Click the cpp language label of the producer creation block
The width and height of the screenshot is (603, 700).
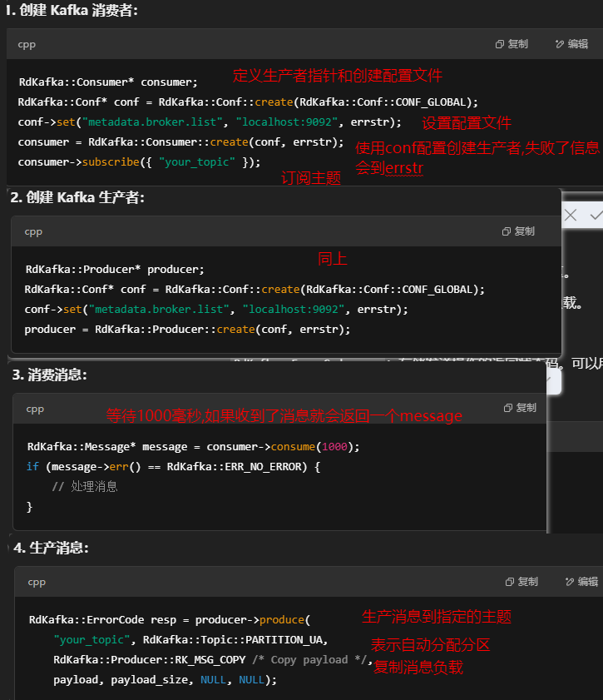[33, 231]
